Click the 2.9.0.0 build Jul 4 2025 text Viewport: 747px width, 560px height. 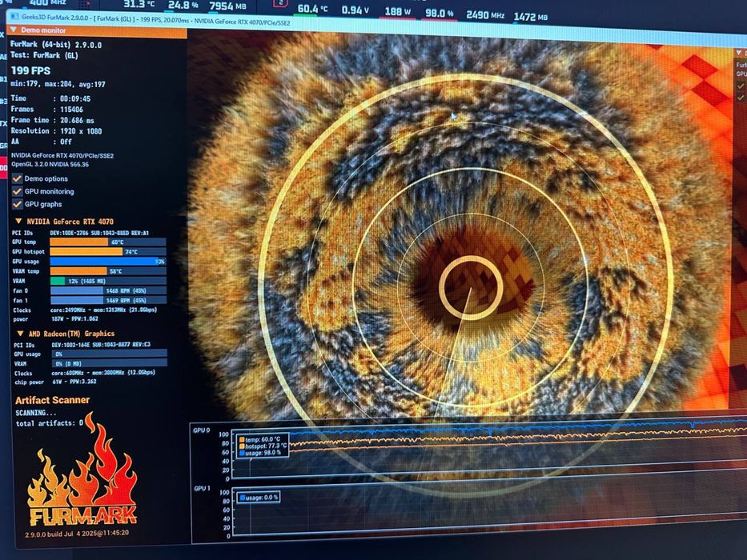[x=77, y=534]
